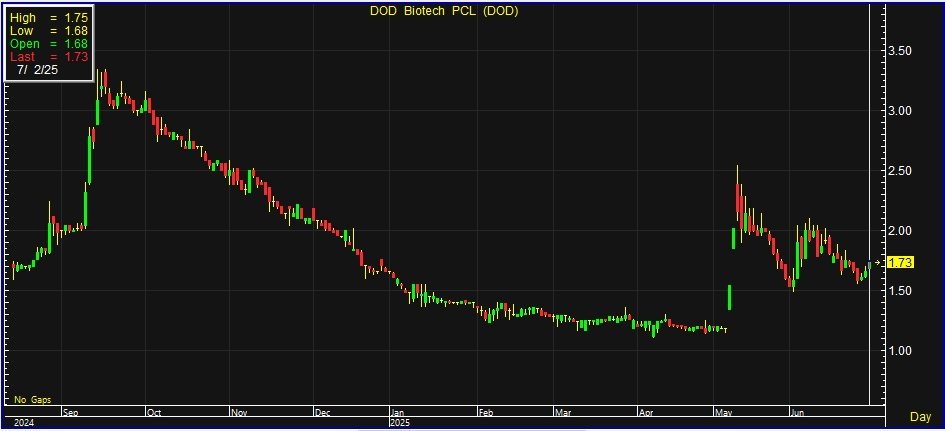Click the Jan month label on time axis

tap(397, 413)
